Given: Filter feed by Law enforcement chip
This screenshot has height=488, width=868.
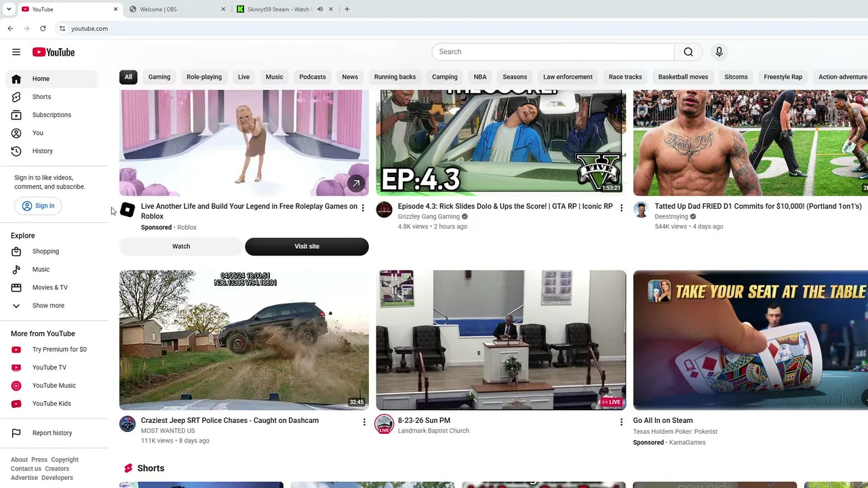Looking at the screenshot, I should tap(568, 77).
